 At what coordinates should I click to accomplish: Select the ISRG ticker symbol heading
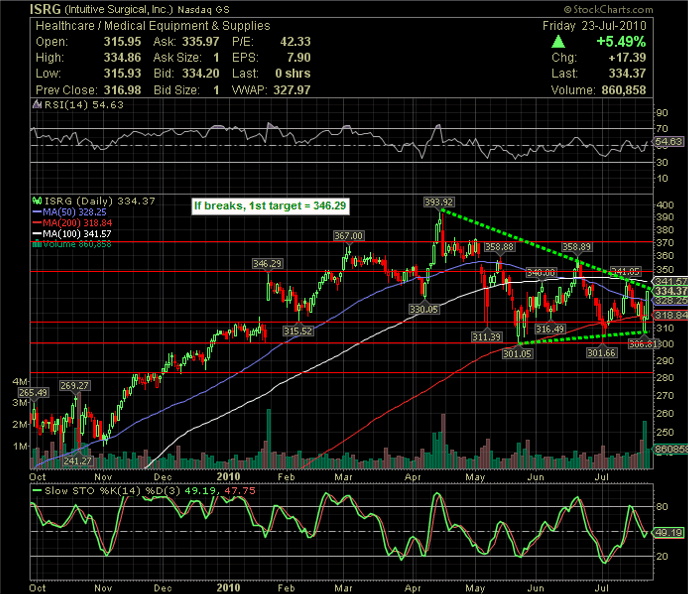pyautogui.click(x=45, y=9)
